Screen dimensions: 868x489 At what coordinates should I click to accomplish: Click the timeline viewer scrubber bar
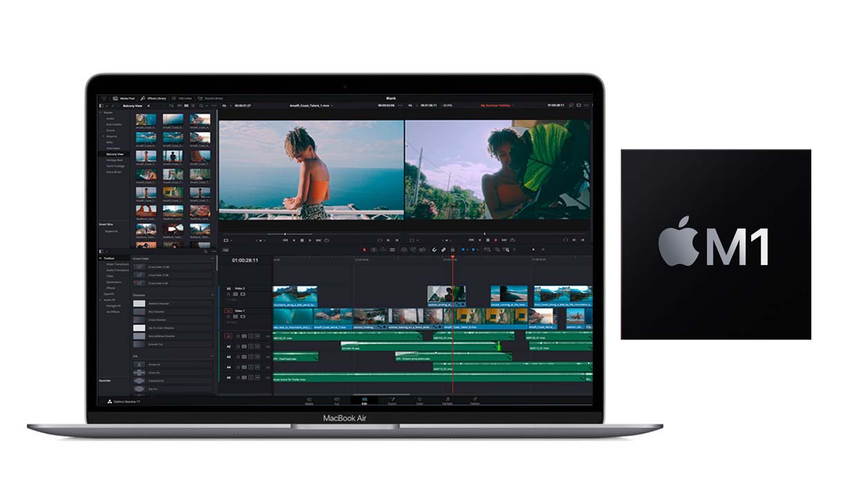click(498, 233)
